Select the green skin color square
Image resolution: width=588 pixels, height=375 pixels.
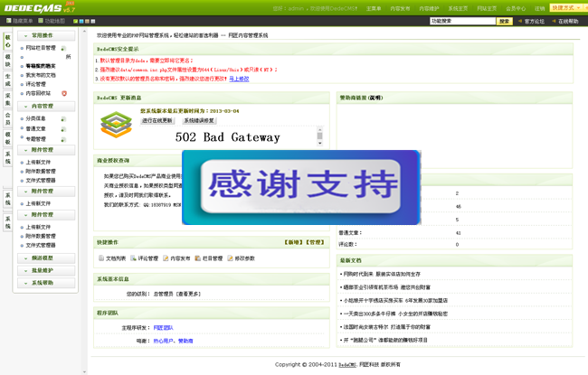tap(75, 21)
